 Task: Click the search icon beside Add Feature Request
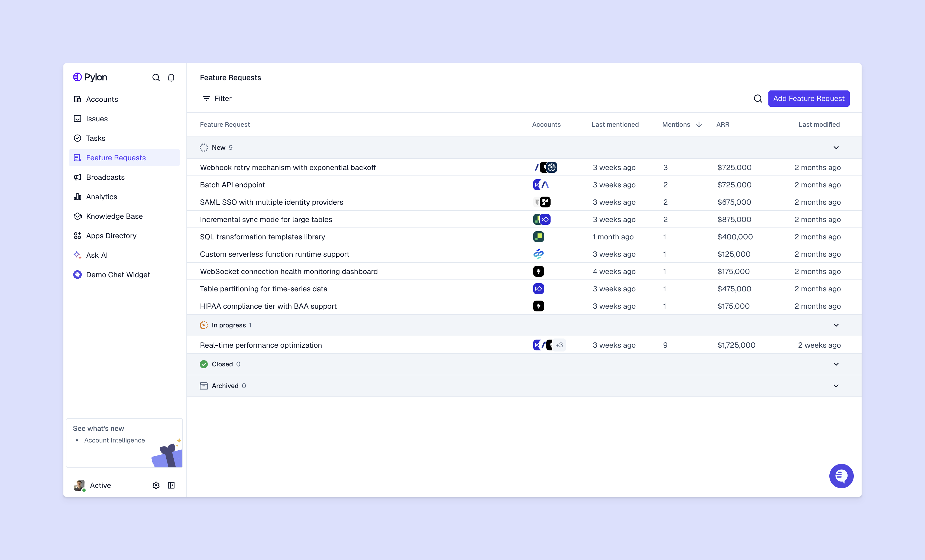[x=758, y=99]
